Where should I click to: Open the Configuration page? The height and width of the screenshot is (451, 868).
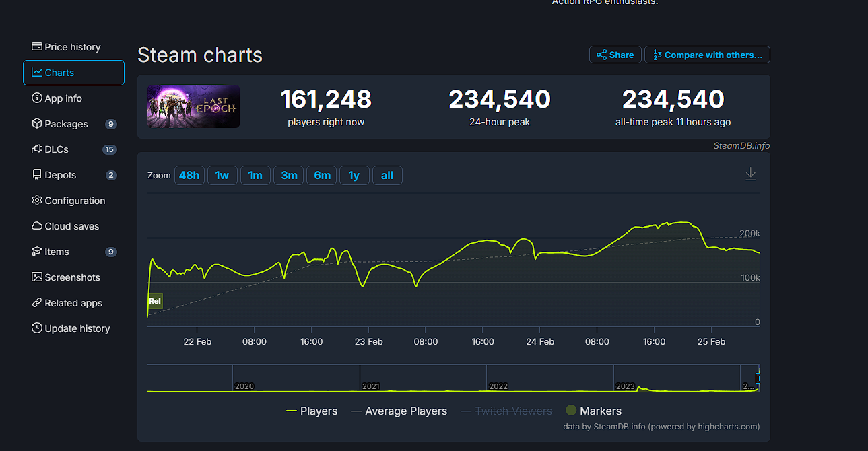point(75,200)
